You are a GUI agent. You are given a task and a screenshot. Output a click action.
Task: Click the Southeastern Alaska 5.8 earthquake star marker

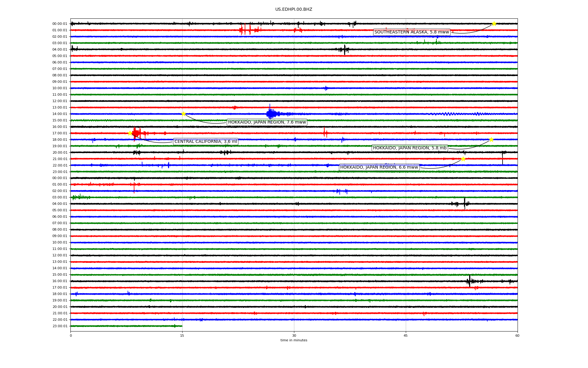point(494,24)
